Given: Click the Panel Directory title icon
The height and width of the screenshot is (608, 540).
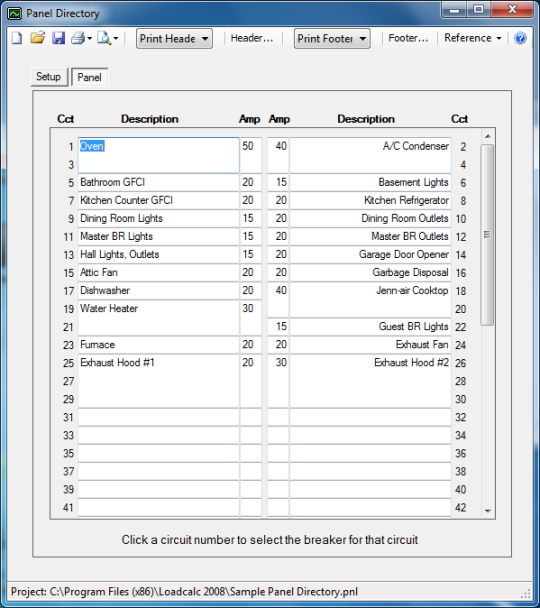Looking at the screenshot, I should coord(15,14).
